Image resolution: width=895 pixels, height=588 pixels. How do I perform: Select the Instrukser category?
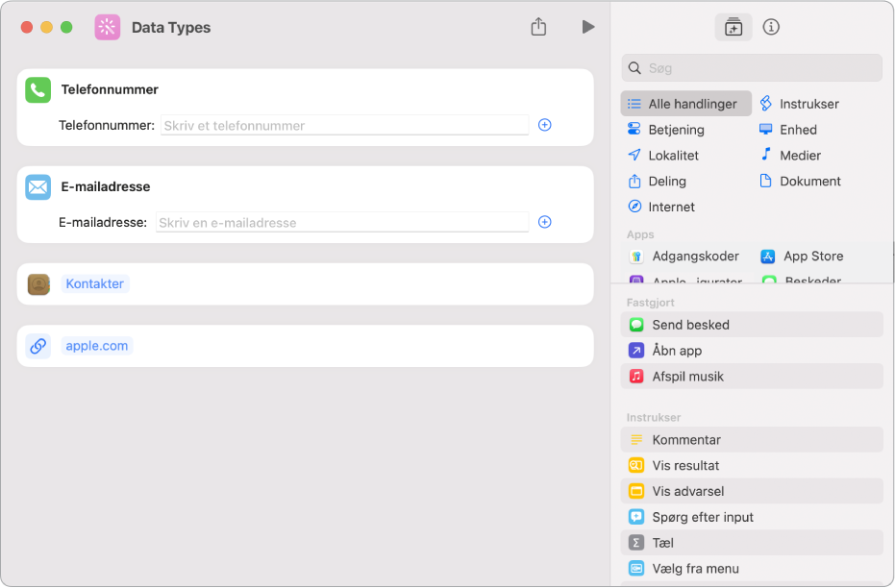coord(800,104)
